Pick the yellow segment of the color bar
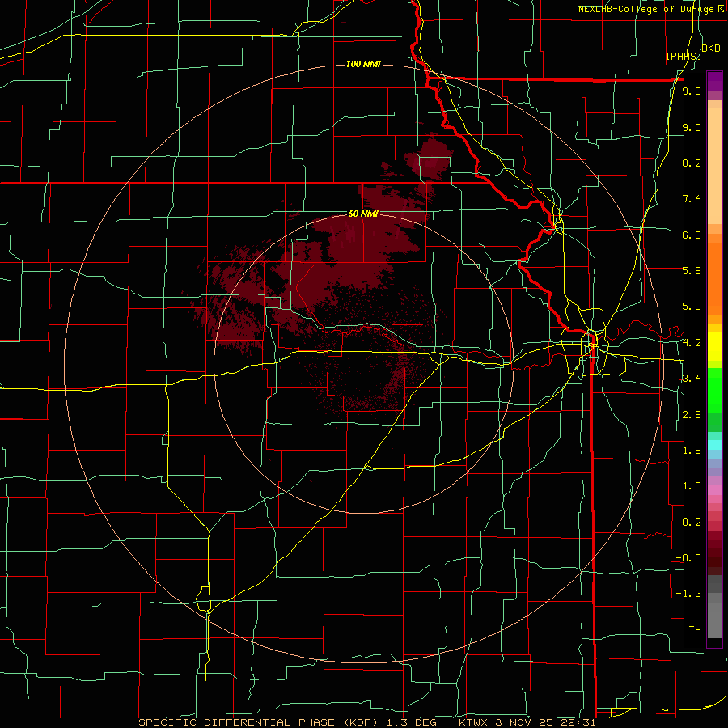Screen dimensions: 728x728 point(714,346)
